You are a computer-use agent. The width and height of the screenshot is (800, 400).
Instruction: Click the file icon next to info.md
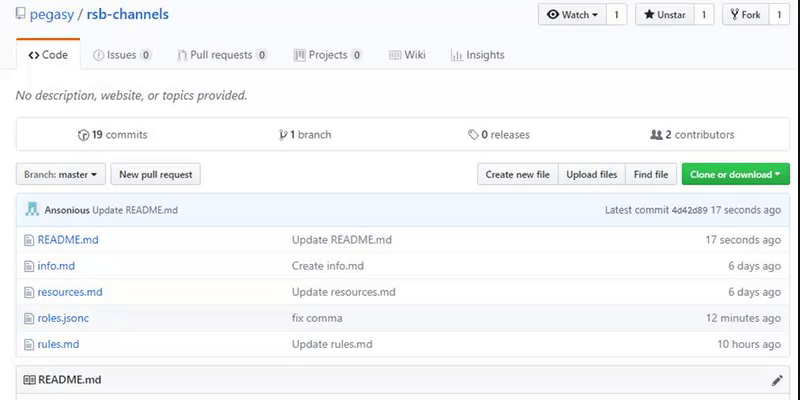29,266
